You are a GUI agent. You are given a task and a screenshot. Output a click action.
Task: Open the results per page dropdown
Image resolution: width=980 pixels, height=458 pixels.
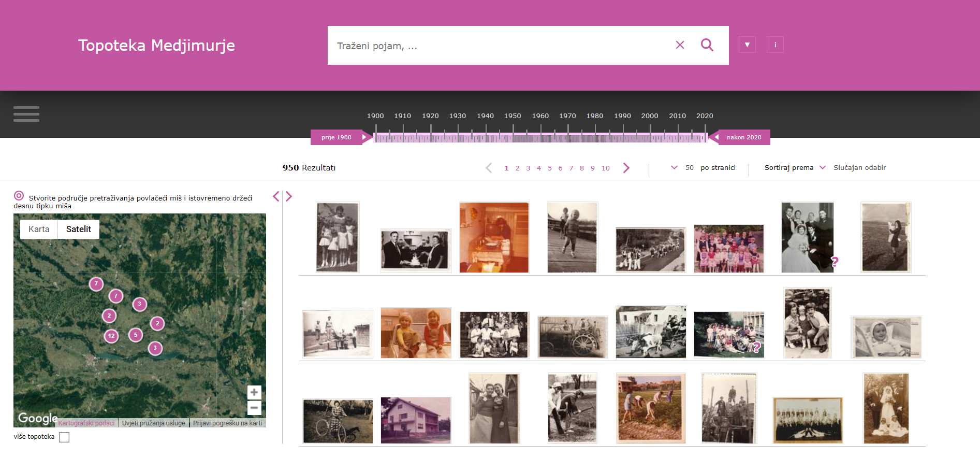click(674, 167)
